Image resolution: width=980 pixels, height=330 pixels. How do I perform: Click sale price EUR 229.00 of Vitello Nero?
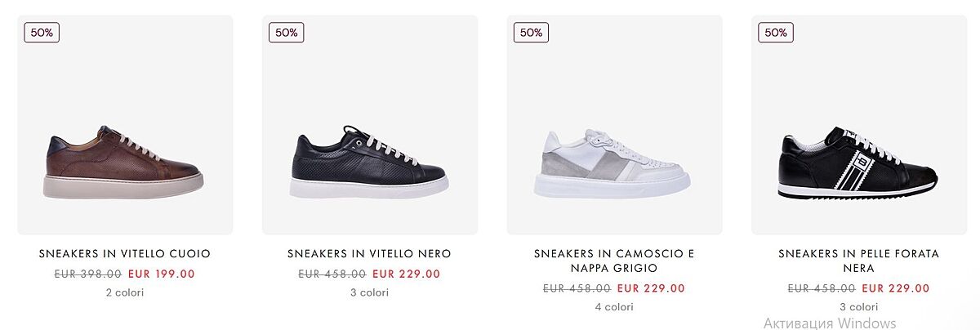[x=406, y=274]
